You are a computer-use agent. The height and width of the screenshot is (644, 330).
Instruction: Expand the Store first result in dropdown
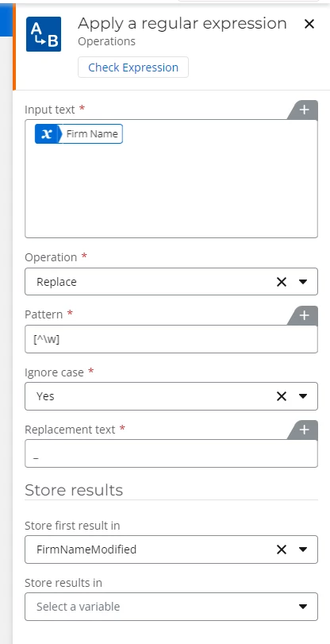click(x=303, y=550)
